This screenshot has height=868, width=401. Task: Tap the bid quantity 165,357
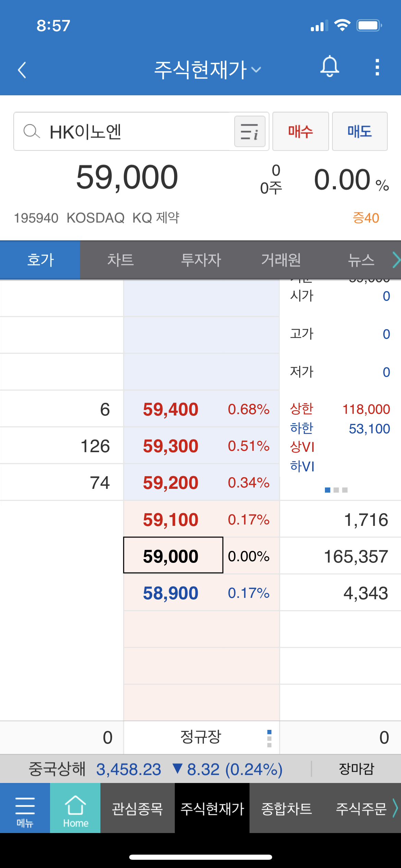click(x=356, y=556)
